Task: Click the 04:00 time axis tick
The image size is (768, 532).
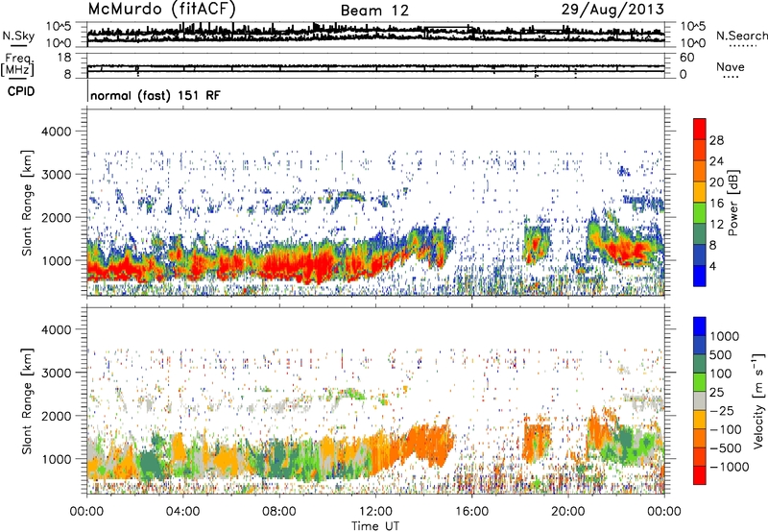Action: pyautogui.click(x=182, y=511)
